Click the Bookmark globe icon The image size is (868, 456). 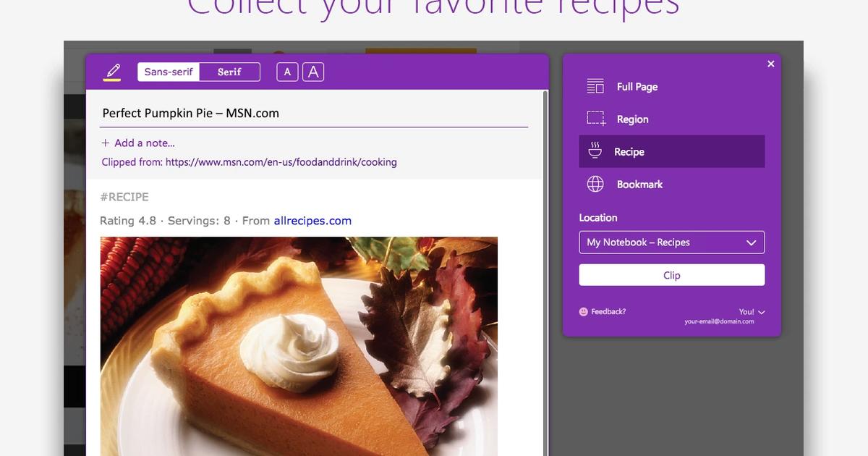coord(595,184)
